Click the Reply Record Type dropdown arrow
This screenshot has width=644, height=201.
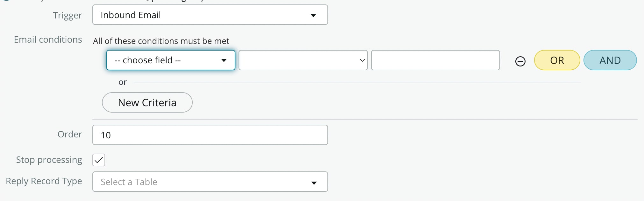314,183
